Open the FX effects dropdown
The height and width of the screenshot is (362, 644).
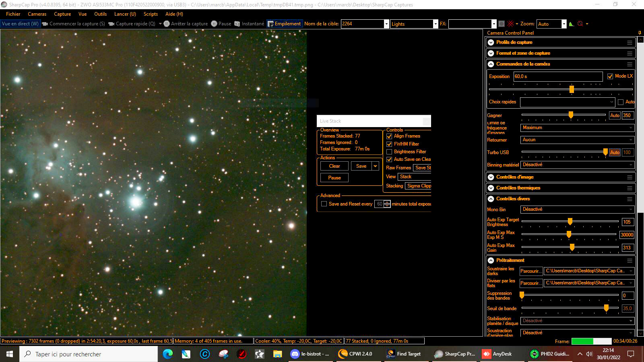tap(494, 24)
